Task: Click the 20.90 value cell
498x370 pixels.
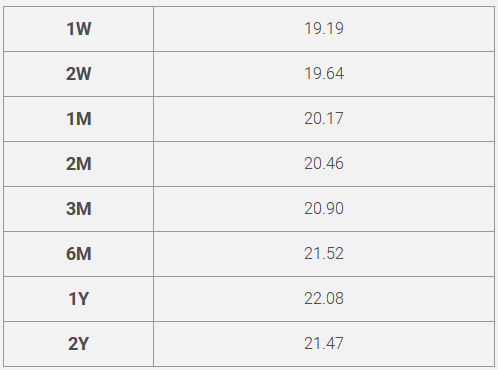Action: point(324,209)
